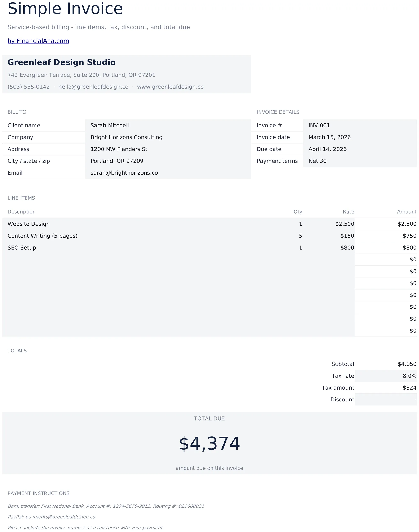This screenshot has height=532, width=419.
Task: Edit the Address field 1200 NW Flanders St
Action: 168,149
